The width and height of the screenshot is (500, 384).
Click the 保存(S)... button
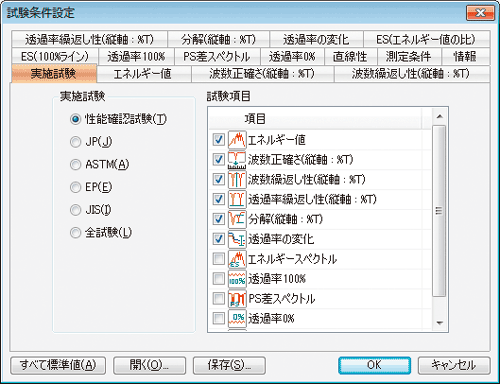coord(229,365)
